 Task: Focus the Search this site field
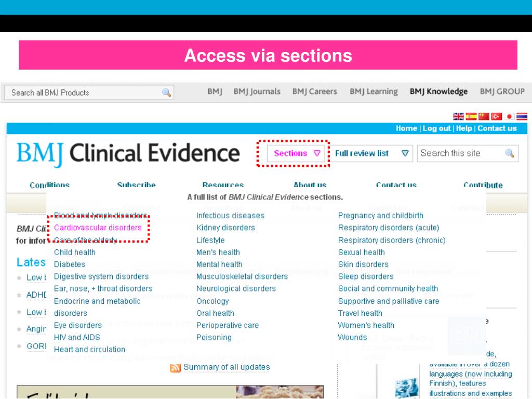pyautogui.click(x=468, y=153)
